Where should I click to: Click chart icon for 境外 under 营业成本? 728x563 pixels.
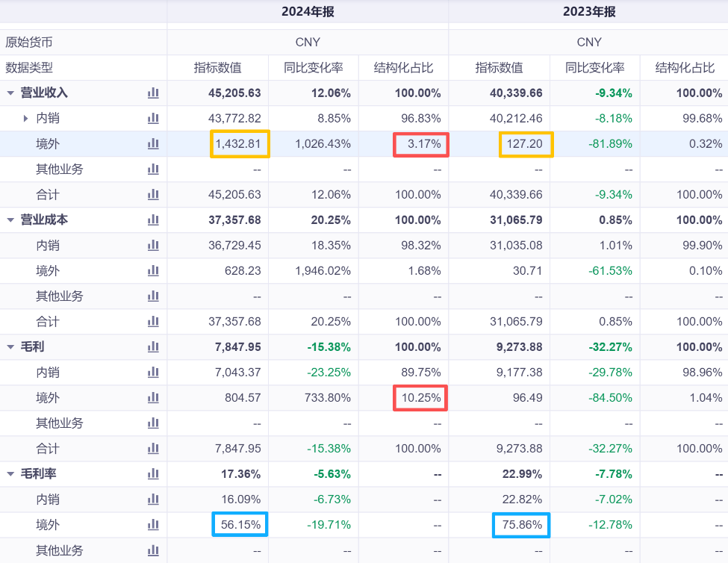click(153, 270)
